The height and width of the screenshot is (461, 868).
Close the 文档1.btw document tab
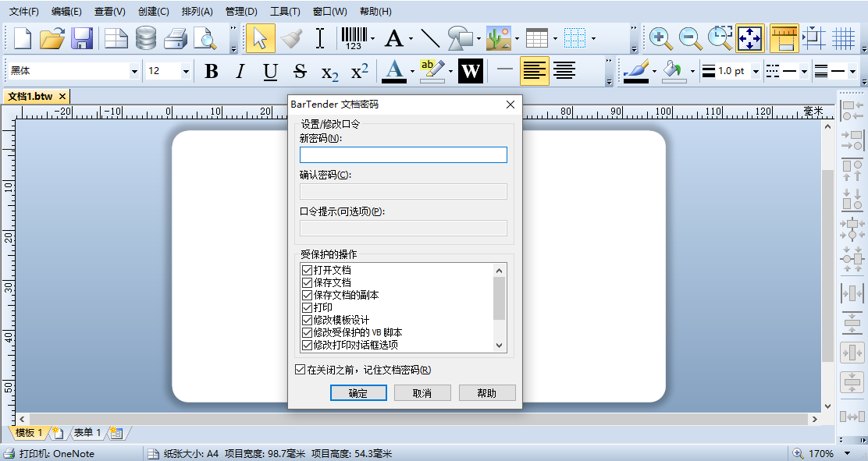pos(62,96)
